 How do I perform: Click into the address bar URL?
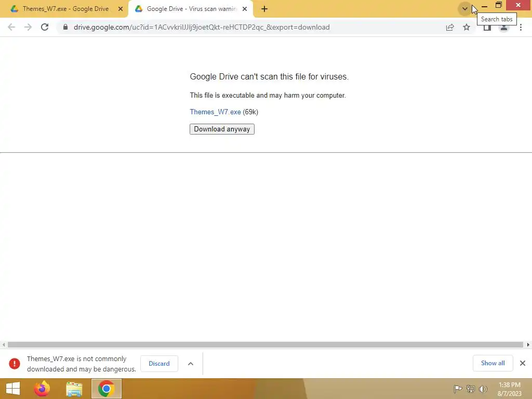click(x=202, y=27)
